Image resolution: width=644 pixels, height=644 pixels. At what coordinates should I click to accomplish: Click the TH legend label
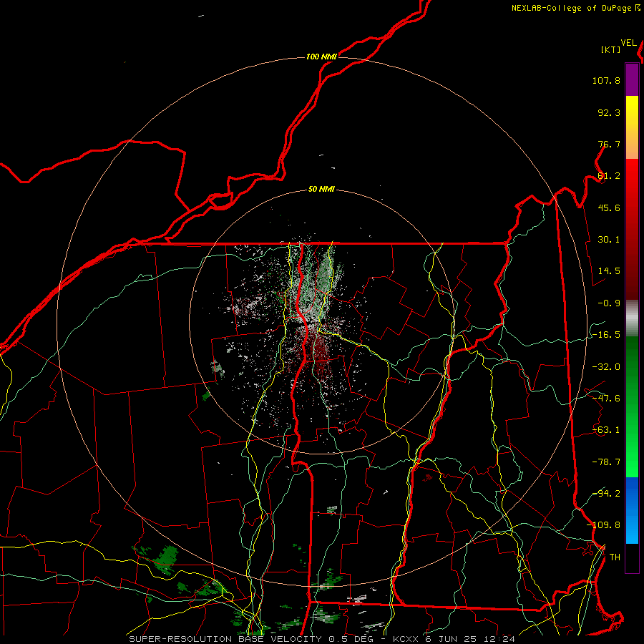pyautogui.click(x=615, y=557)
